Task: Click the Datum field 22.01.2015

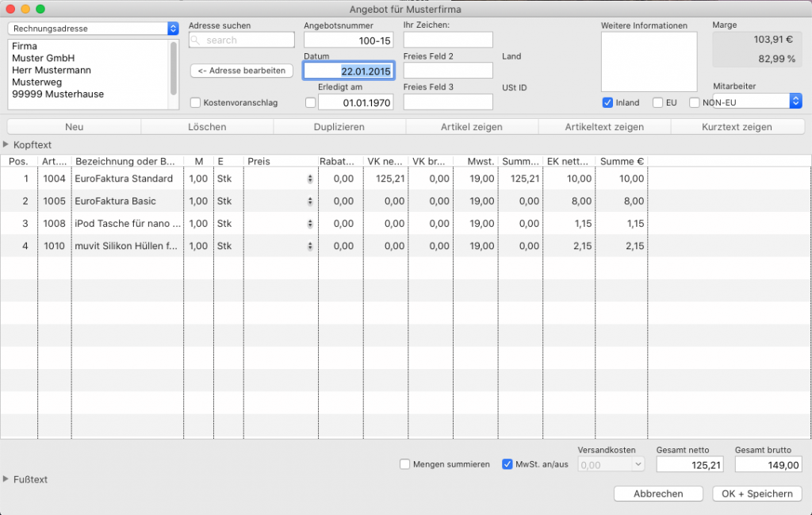Action: click(349, 71)
